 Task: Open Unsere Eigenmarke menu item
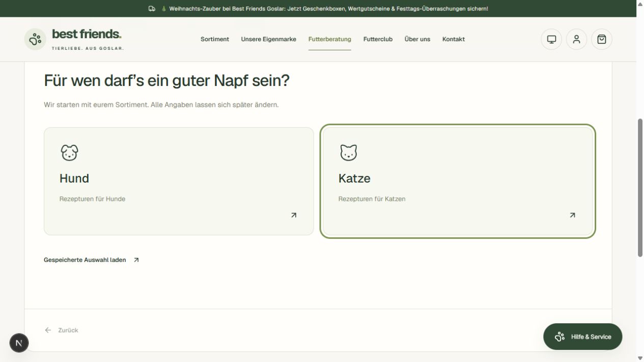[268, 39]
